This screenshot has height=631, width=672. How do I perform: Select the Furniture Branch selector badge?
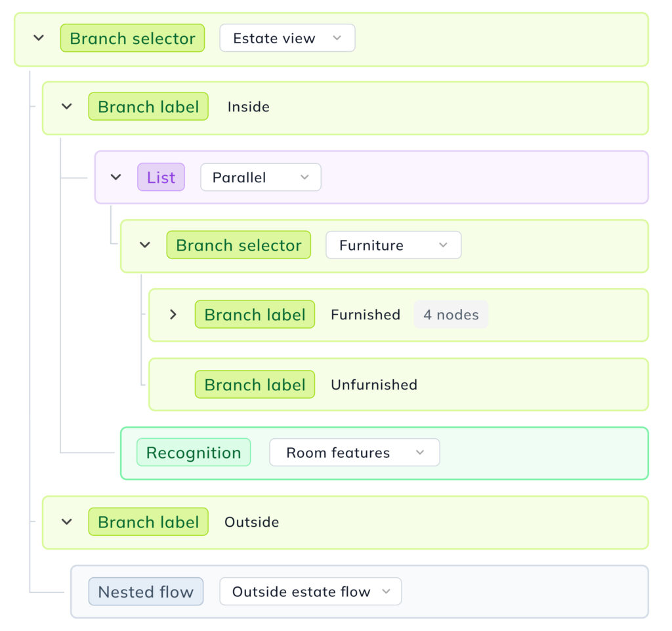point(238,245)
